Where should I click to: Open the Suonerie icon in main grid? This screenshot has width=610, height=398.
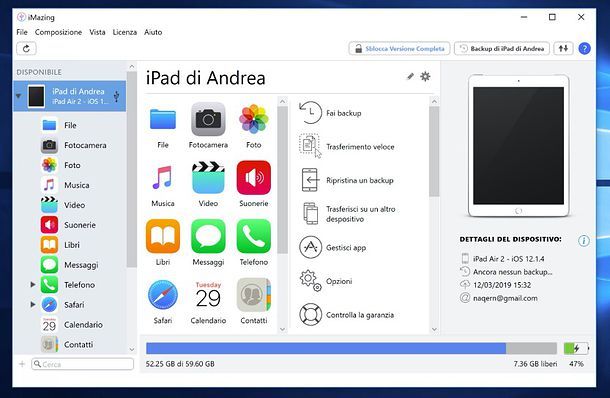[254, 178]
